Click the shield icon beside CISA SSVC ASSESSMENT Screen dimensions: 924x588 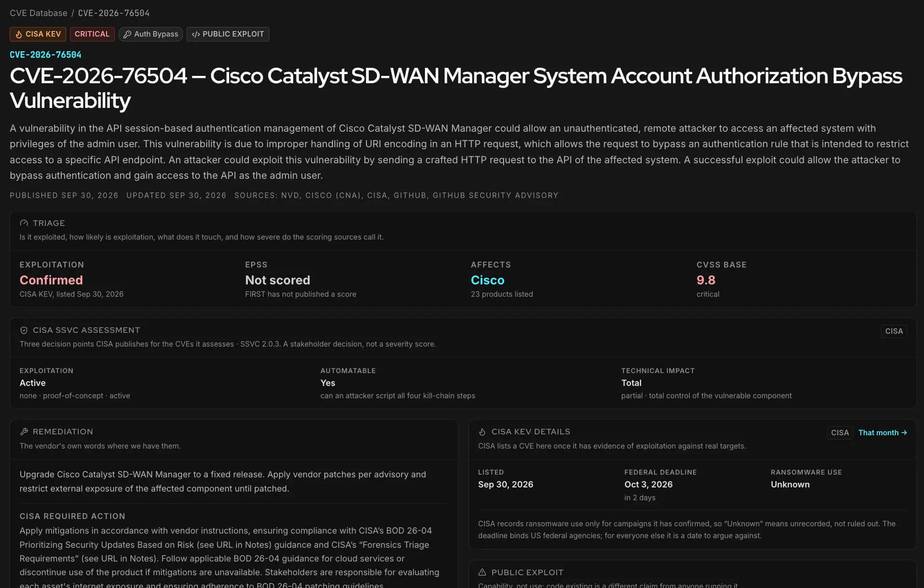tap(24, 330)
